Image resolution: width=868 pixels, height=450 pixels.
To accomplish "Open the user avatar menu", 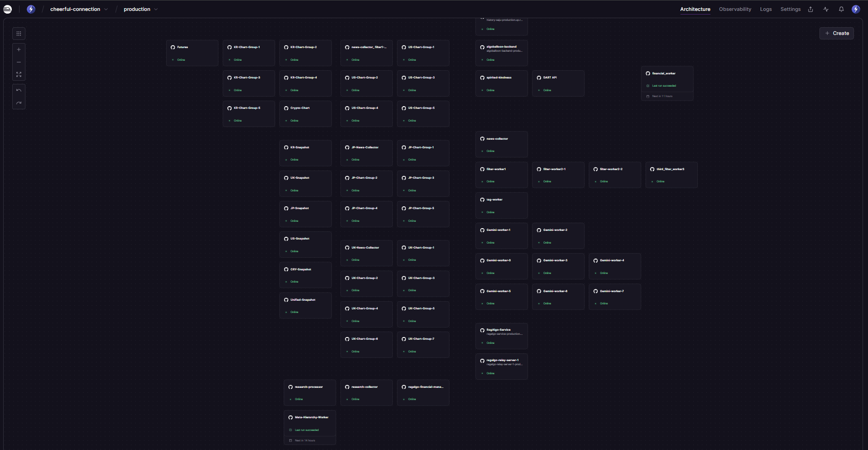I will point(856,9).
